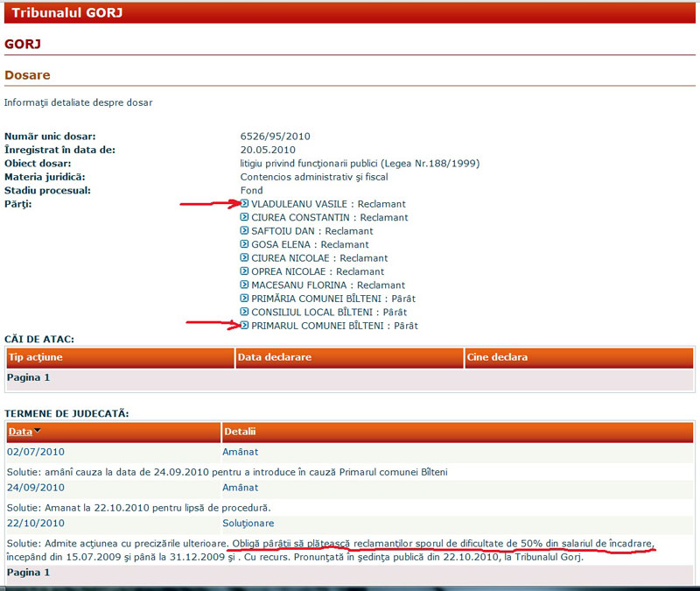Toggle the sort arrow next to Data
This screenshot has width=700, height=591.
click(x=37, y=431)
